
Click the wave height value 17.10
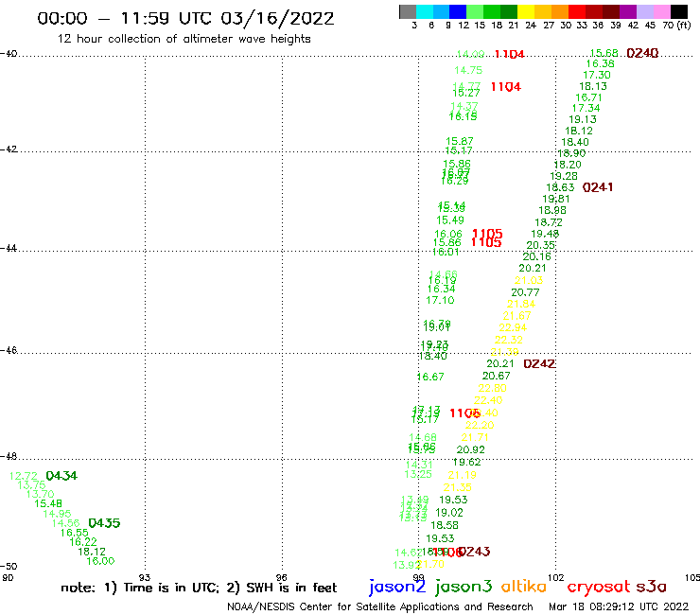tap(440, 300)
